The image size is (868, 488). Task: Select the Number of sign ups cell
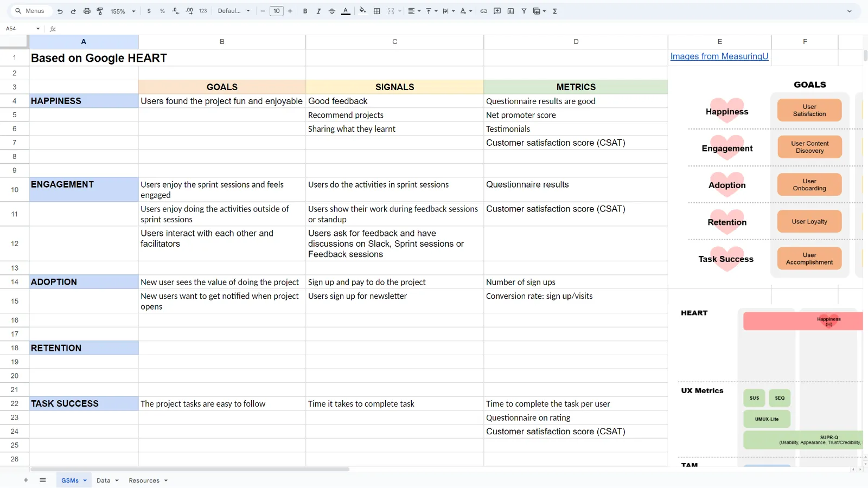576,282
